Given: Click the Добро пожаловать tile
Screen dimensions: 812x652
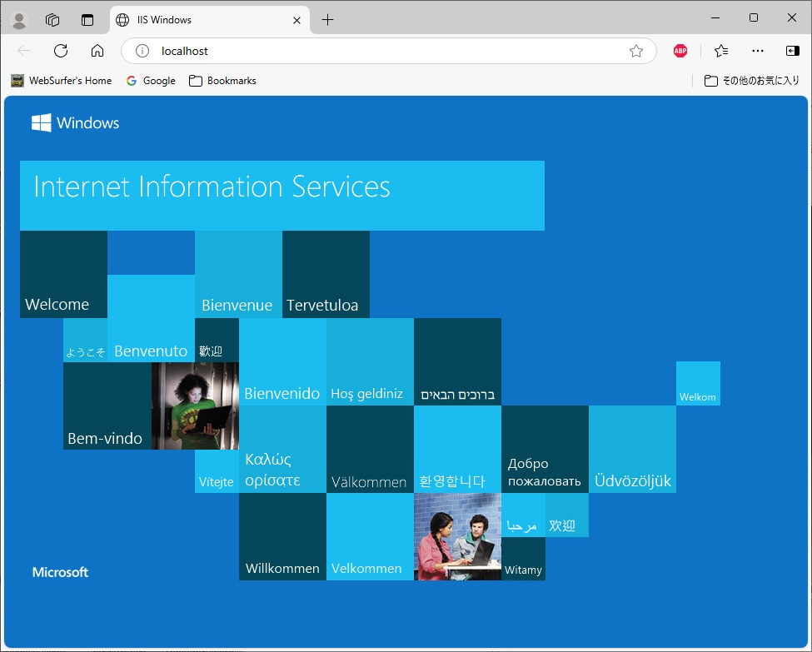Looking at the screenshot, I should pyautogui.click(x=545, y=449).
